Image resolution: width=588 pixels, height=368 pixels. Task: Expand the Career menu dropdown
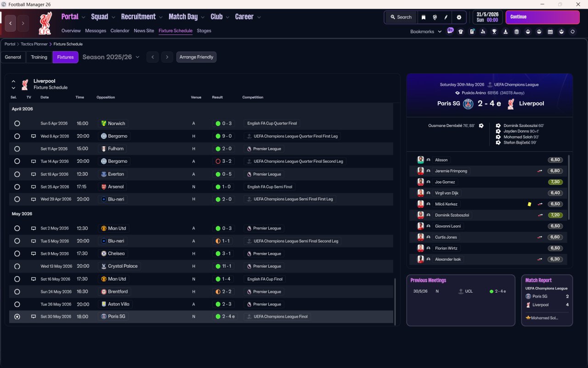pyautogui.click(x=259, y=17)
